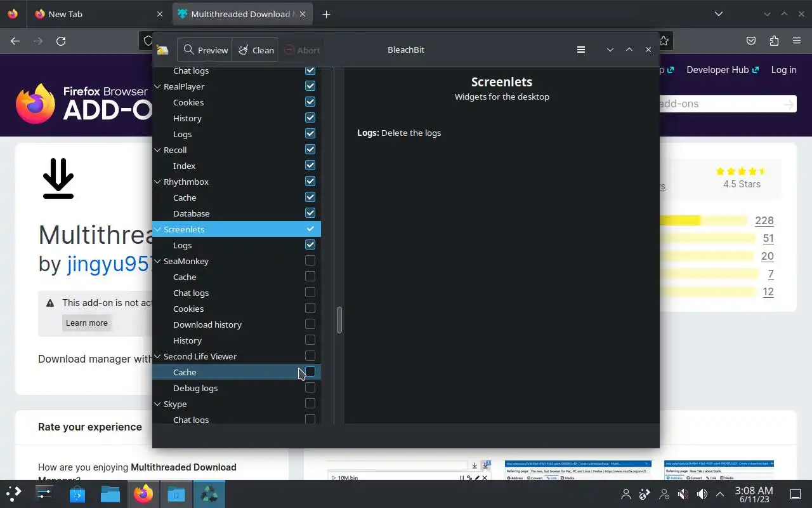Collapse the Skype tree node

pyautogui.click(x=158, y=404)
